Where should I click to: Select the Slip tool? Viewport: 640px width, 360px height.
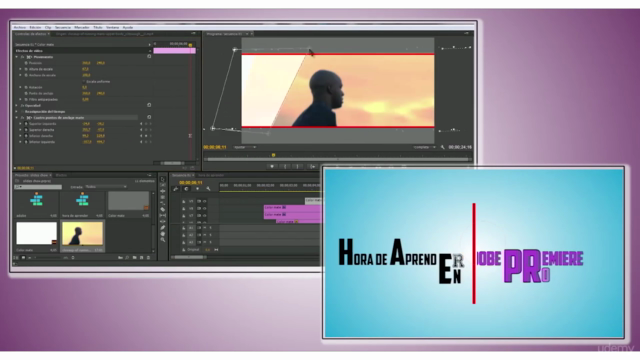click(162, 216)
